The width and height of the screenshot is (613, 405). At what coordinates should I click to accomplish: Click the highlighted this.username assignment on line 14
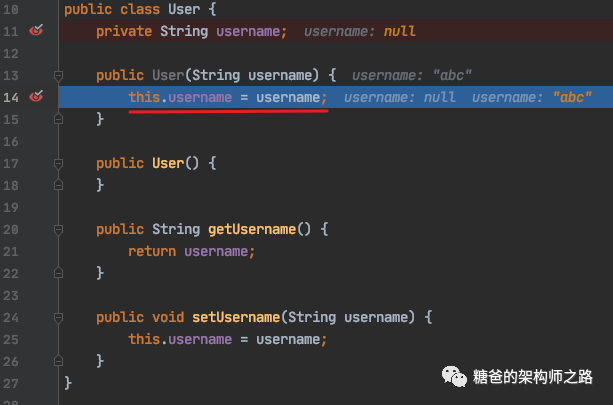[227, 97]
